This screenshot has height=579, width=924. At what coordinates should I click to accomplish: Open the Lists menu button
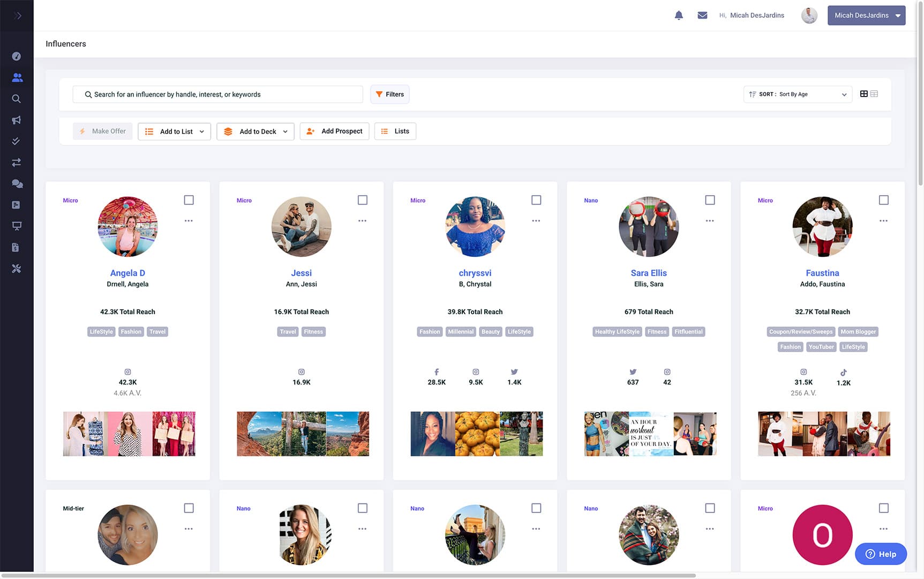(395, 131)
